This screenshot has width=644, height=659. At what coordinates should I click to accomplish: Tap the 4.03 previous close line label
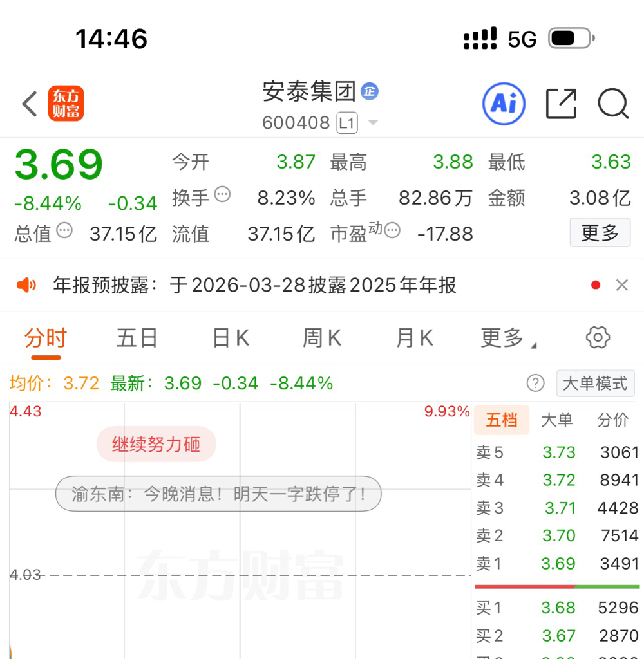pos(25,575)
